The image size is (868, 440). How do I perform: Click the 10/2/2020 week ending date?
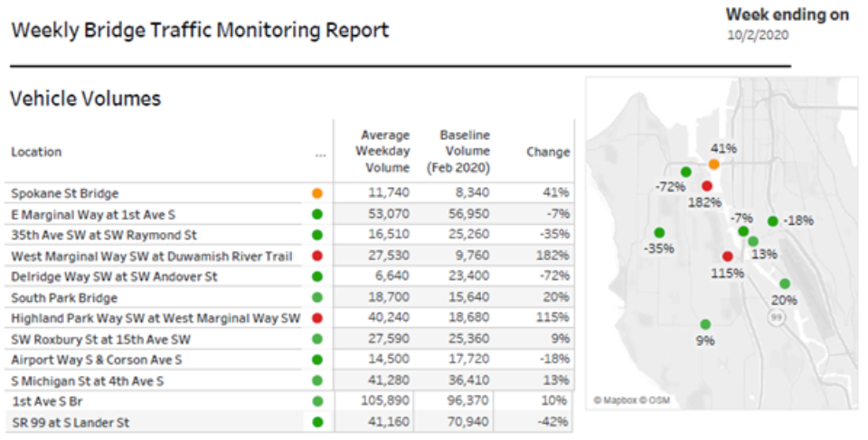(758, 35)
